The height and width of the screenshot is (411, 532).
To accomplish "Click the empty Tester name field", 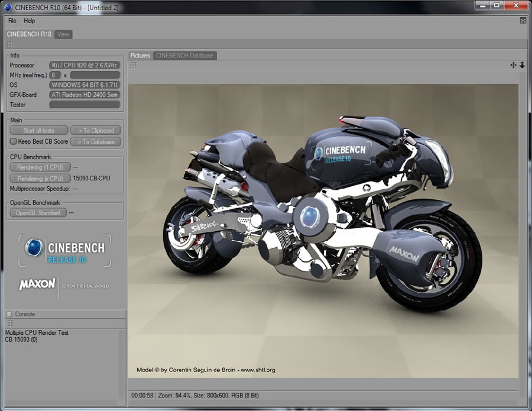I will (x=85, y=105).
